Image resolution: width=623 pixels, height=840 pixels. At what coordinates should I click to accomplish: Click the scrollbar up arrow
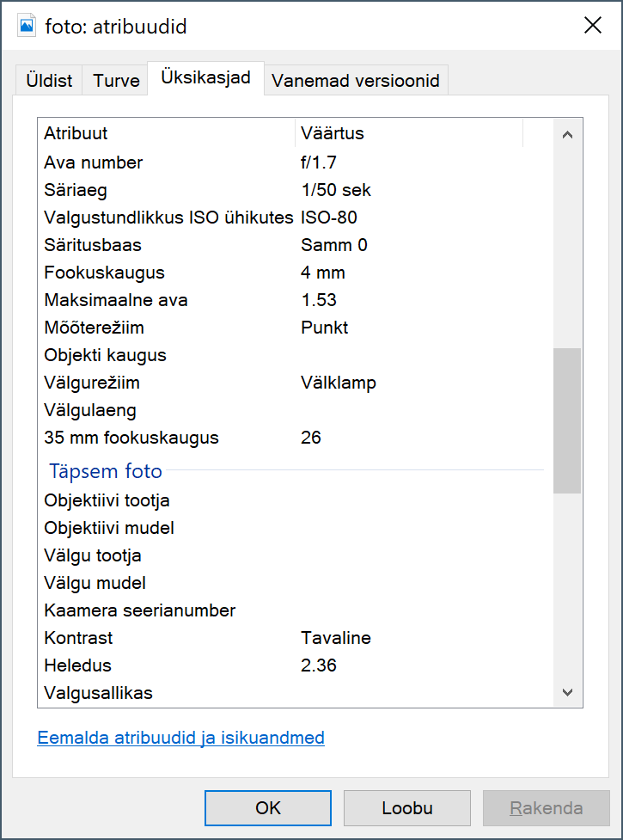[x=566, y=134]
